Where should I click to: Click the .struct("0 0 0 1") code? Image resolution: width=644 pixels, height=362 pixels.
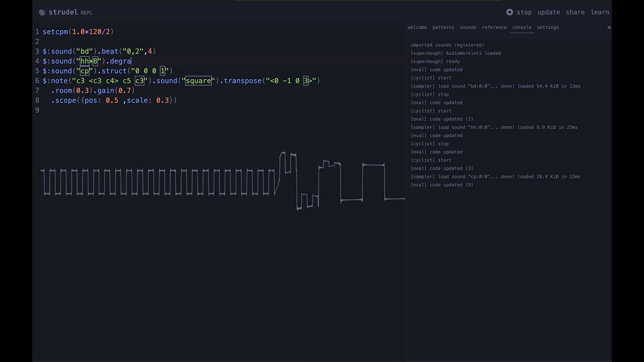(134, 71)
